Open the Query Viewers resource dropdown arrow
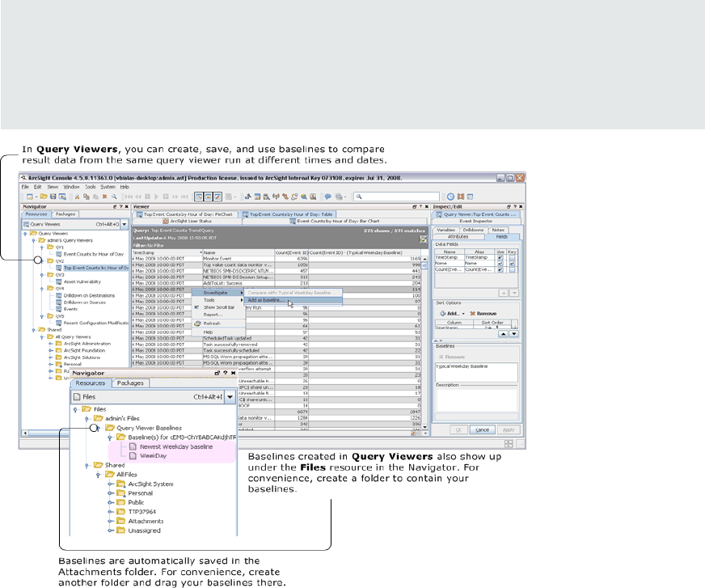 [x=124, y=224]
